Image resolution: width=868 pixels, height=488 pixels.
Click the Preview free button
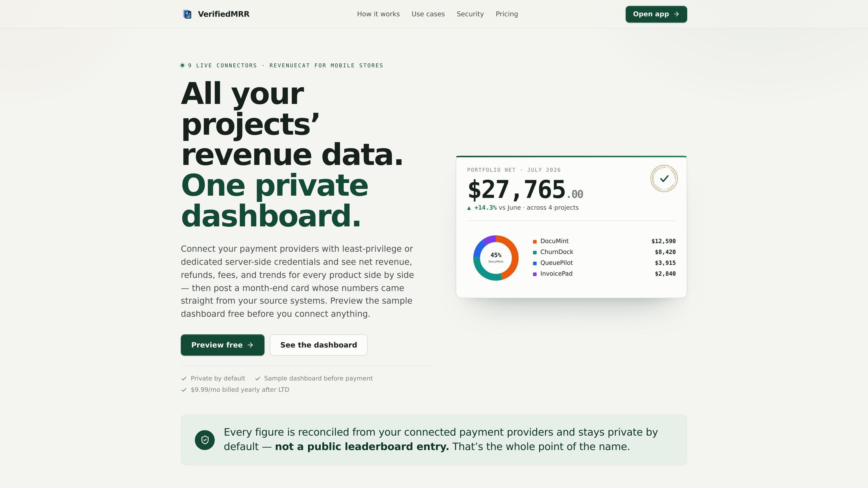222,345
